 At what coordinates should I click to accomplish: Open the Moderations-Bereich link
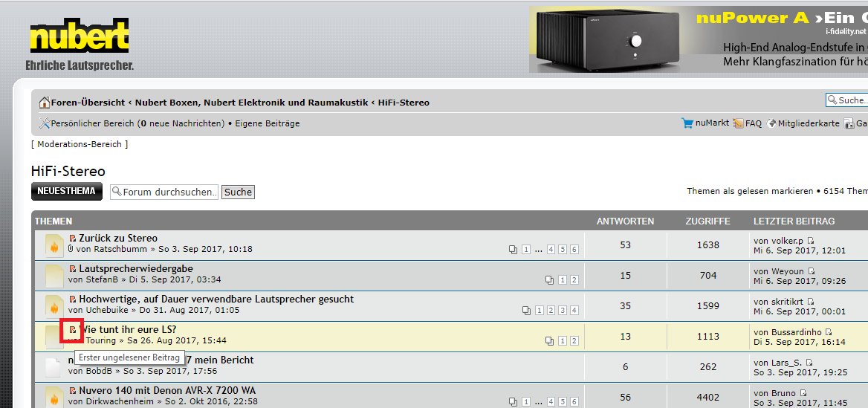coord(80,144)
